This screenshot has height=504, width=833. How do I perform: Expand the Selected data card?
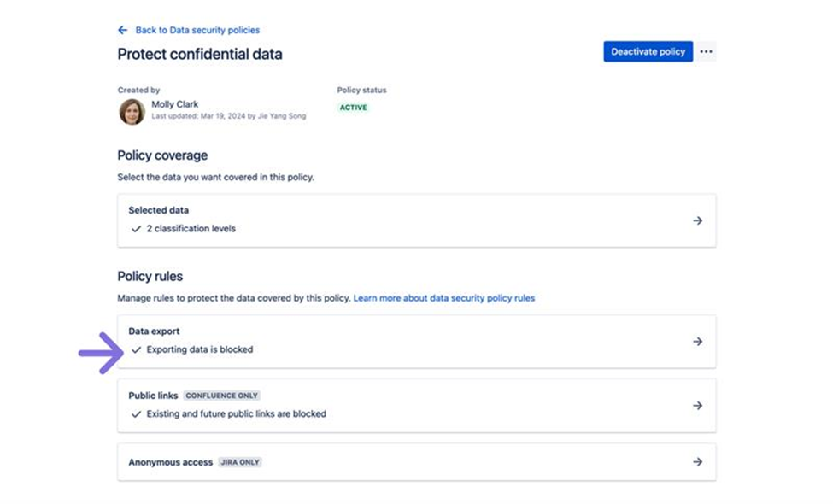click(x=416, y=220)
